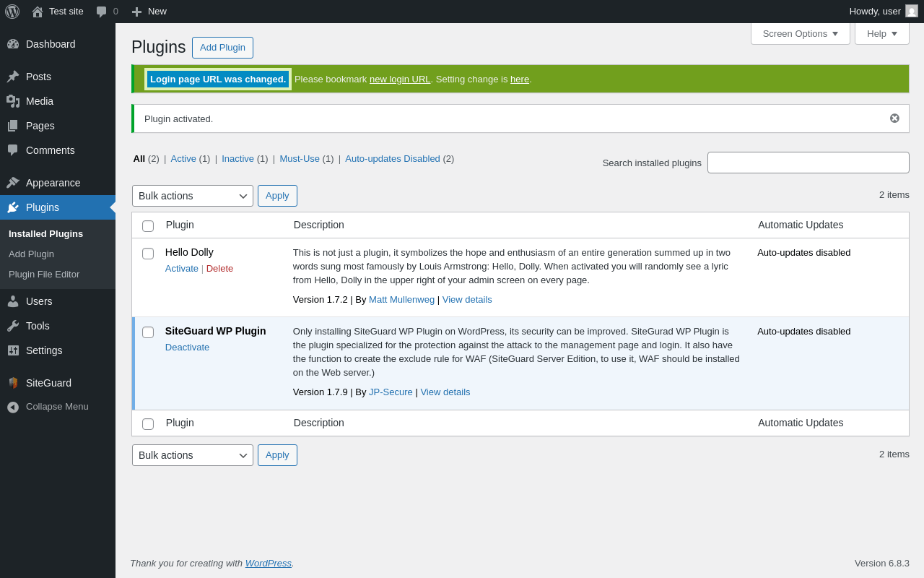Open the bottom Bulk actions dropdown
Screen dimensions: 924x578
click(x=193, y=455)
